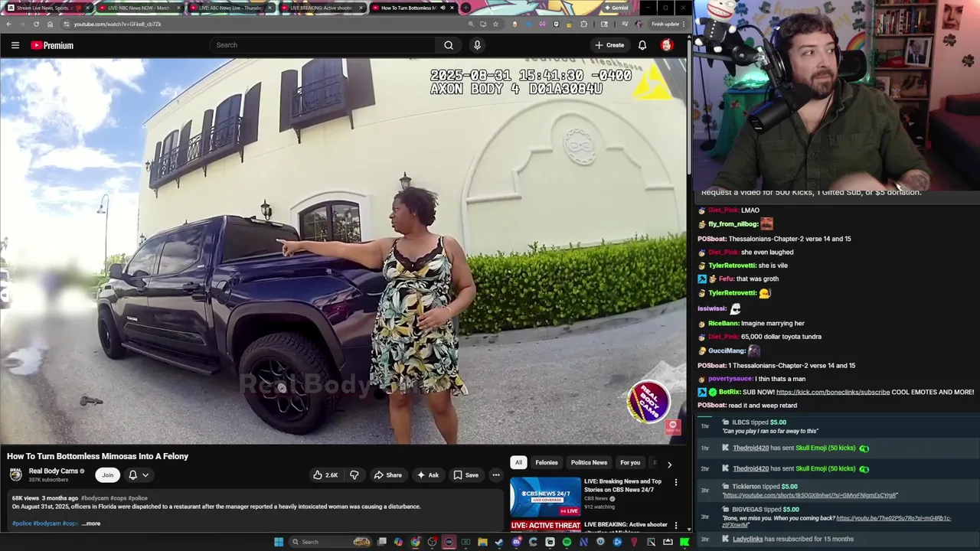The width and height of the screenshot is (980, 551).
Task: Go to YouTube Premium home logo
Action: point(52,45)
